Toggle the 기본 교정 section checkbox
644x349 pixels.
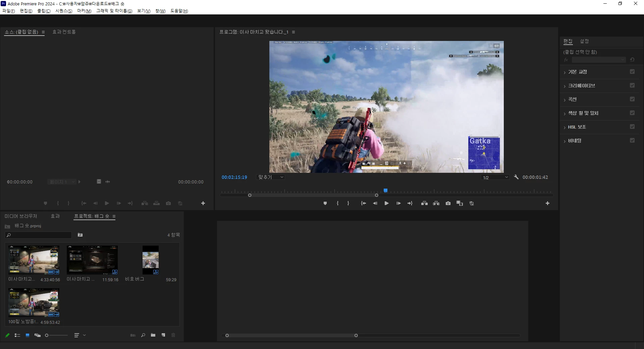pos(632,71)
